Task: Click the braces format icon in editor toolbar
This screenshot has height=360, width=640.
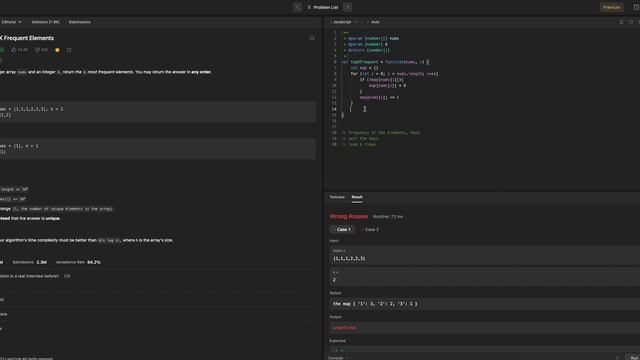Action: coord(631,22)
